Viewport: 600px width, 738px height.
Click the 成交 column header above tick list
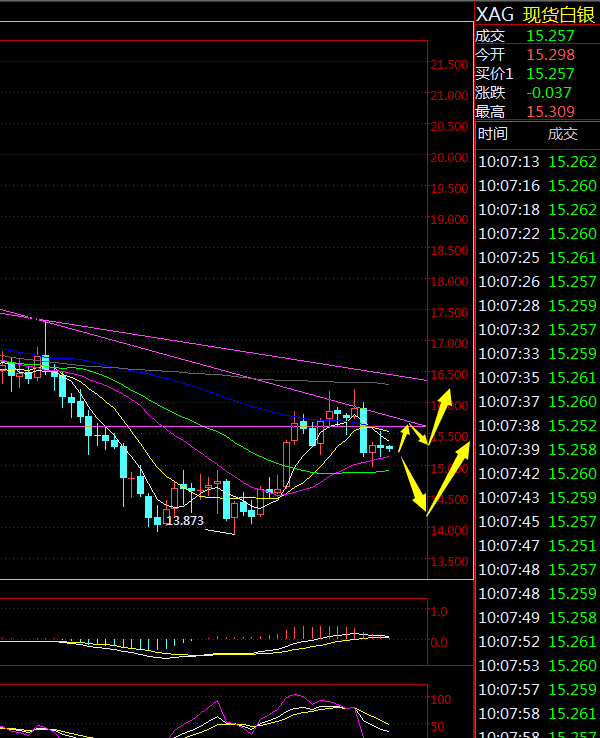[x=562, y=133]
